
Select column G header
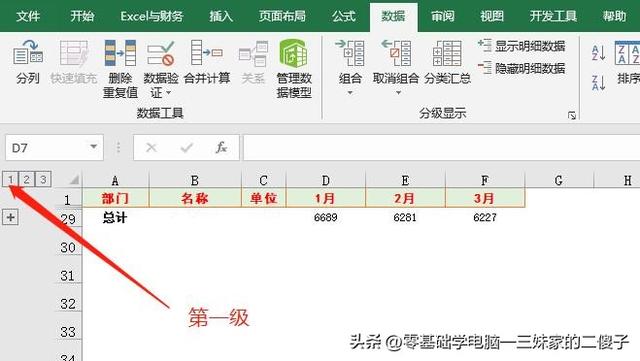pyautogui.click(x=559, y=180)
